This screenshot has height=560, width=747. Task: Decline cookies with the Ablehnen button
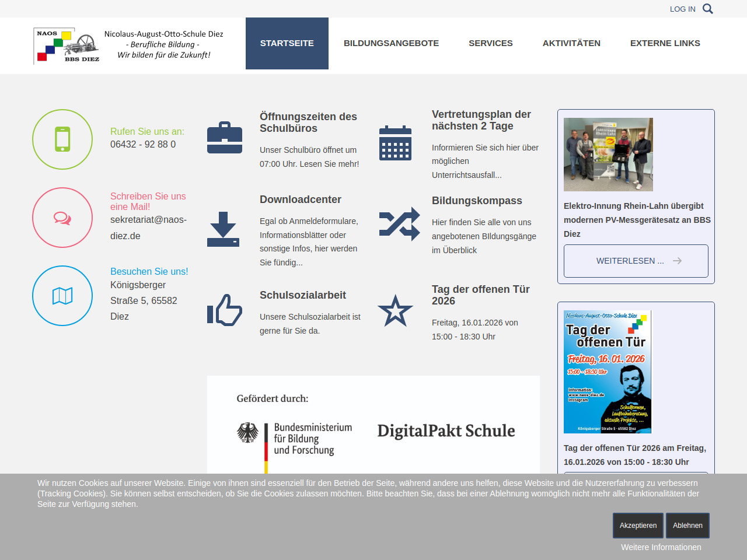pyautogui.click(x=687, y=526)
